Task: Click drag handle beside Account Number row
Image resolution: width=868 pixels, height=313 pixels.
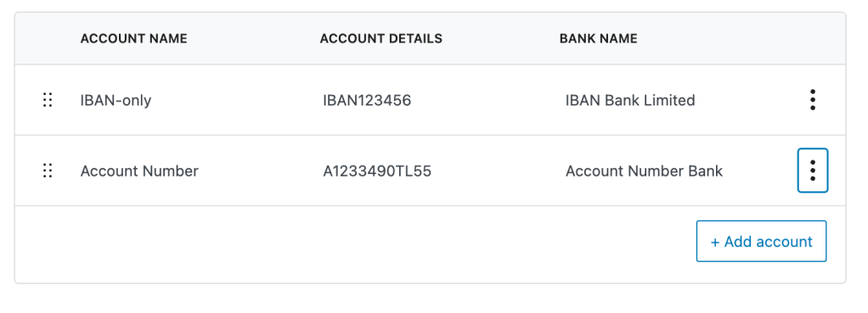Action: 48,170
